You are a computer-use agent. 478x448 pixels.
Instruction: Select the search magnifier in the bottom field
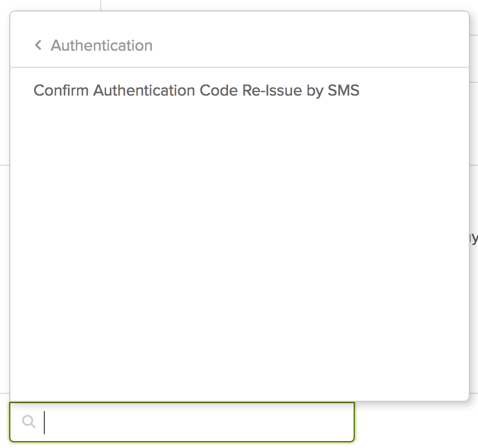29,422
